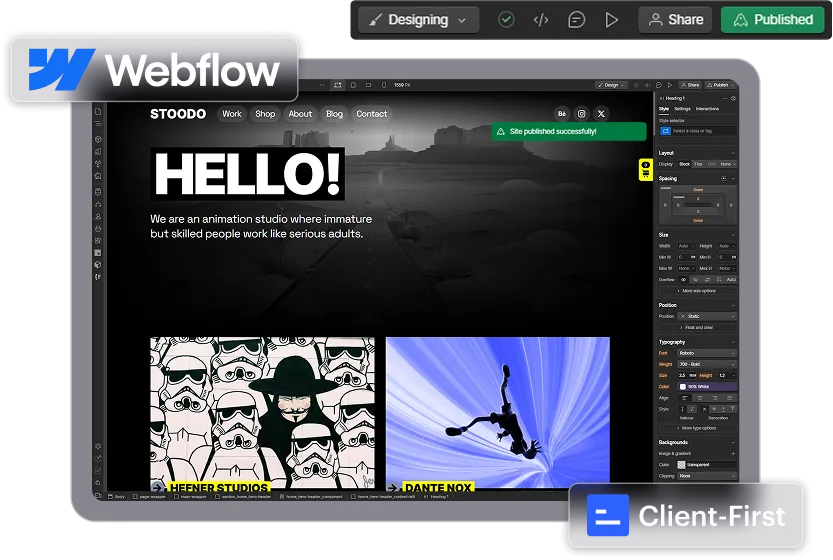Justify text alignment
This screenshot has height=560, width=833.
point(729,398)
